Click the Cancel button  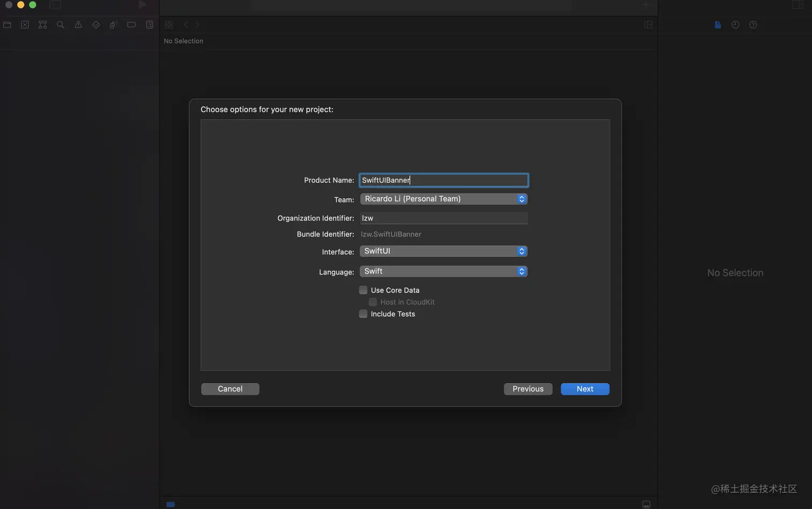(230, 389)
